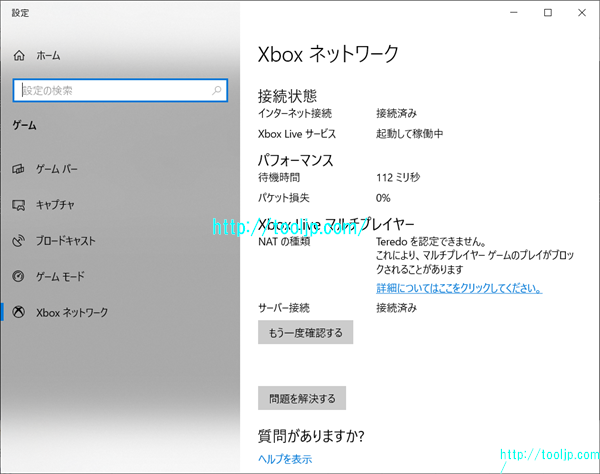Click the NAT の種類 label
Screen dimensions: 600x474
tap(284, 242)
